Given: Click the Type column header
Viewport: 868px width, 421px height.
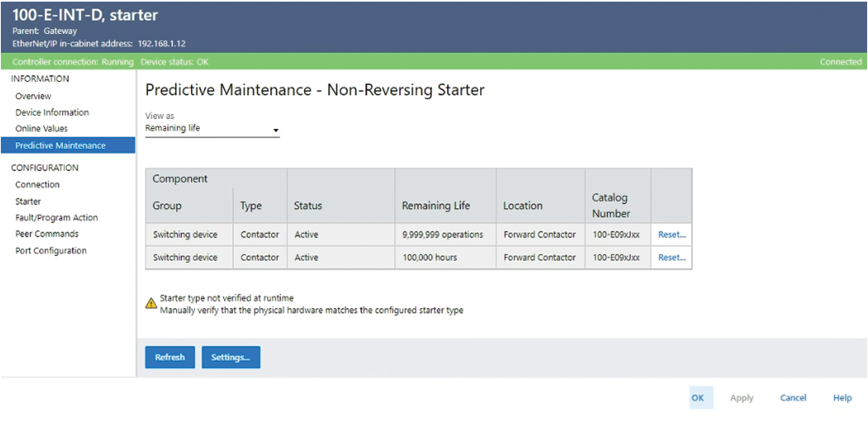Looking at the screenshot, I should [250, 205].
